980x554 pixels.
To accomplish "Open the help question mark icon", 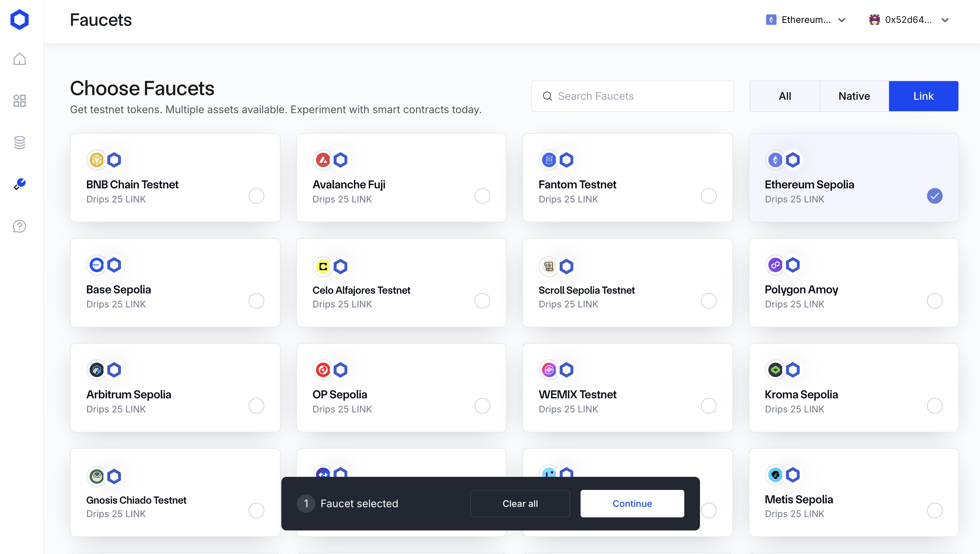I will click(x=19, y=226).
